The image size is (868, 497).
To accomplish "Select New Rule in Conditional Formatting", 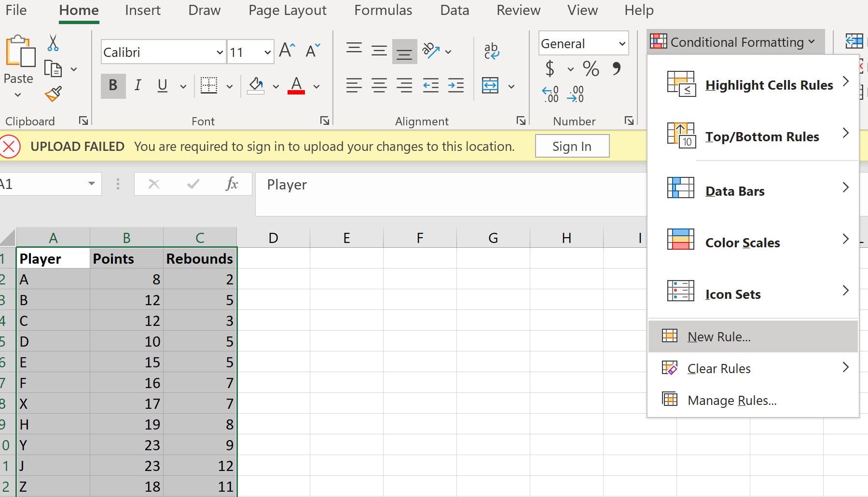I will pos(719,336).
